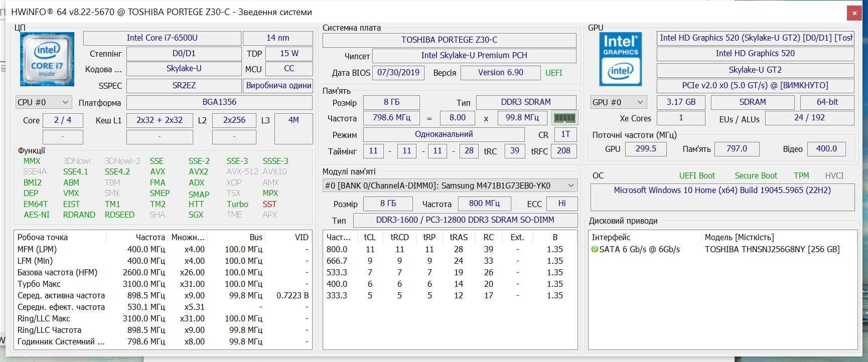Click the Модель [Місткість] column header
Screen dimensions: 868x362
point(739,237)
